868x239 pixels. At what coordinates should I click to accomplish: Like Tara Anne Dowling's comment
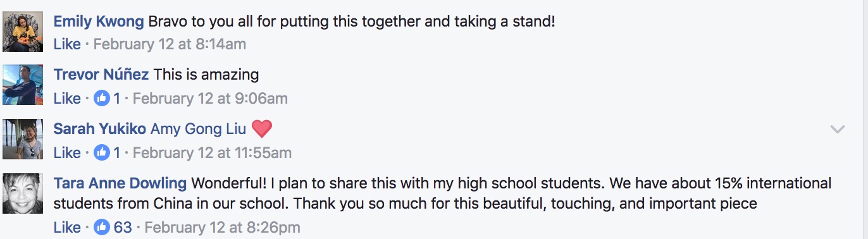tap(67, 227)
